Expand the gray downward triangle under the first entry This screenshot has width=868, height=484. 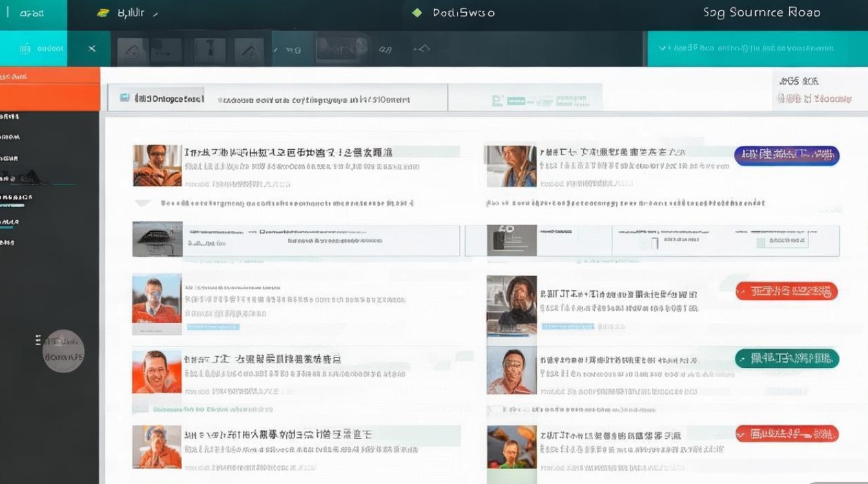(142, 203)
